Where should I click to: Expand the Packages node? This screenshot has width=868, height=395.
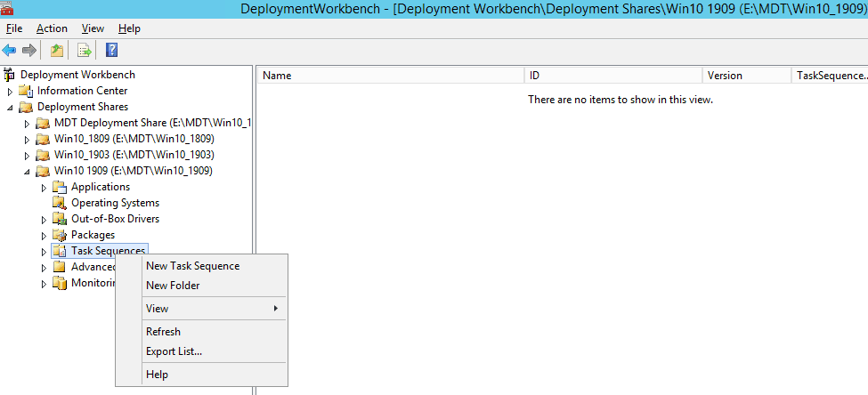(x=45, y=236)
